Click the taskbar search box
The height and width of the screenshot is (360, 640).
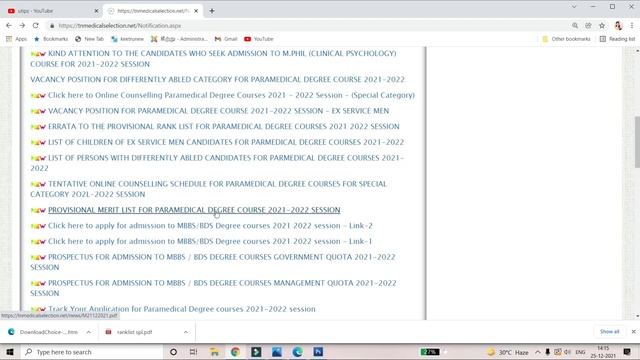[x=91, y=352]
